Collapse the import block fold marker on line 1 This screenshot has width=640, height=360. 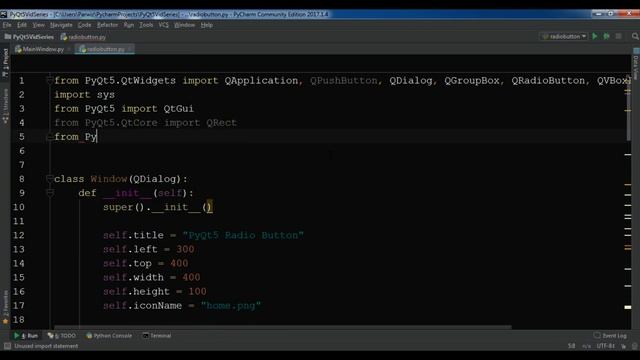(49, 80)
